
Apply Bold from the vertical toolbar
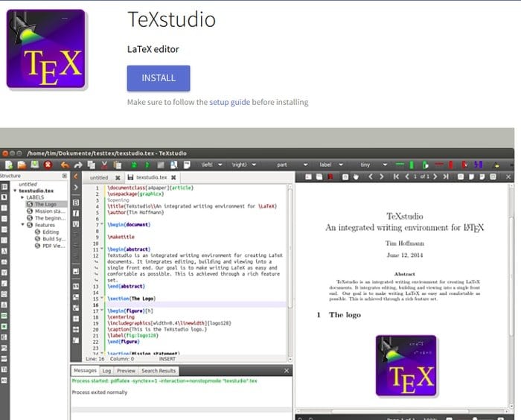point(76,203)
